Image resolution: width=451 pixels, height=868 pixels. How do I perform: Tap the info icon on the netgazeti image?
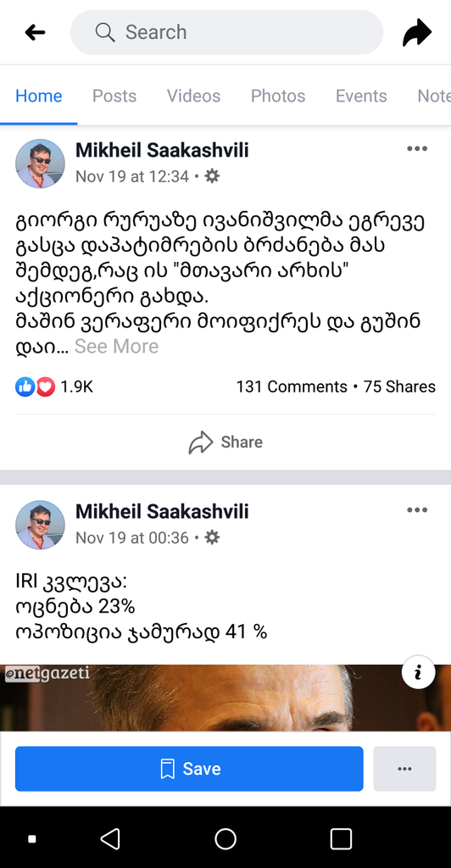click(x=418, y=672)
